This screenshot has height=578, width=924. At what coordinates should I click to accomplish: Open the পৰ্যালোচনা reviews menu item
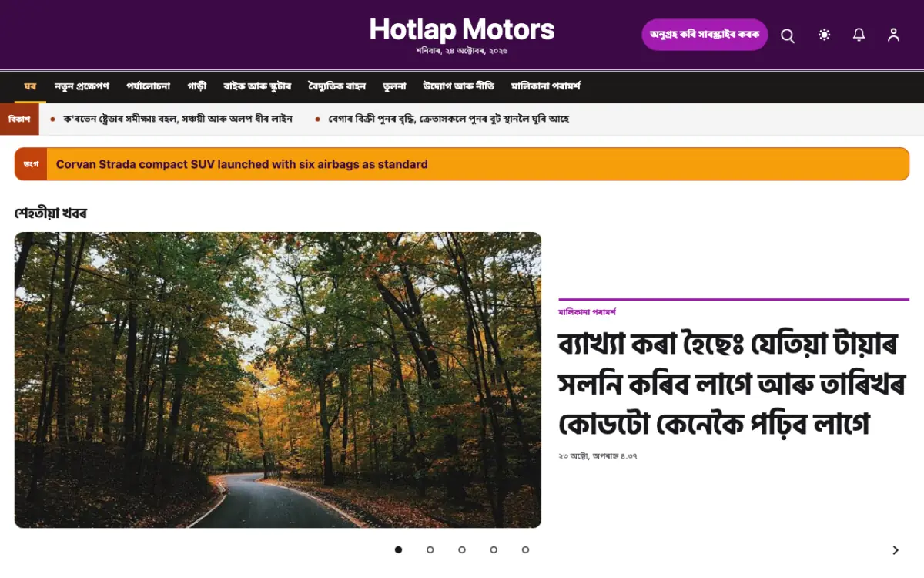[x=149, y=86]
